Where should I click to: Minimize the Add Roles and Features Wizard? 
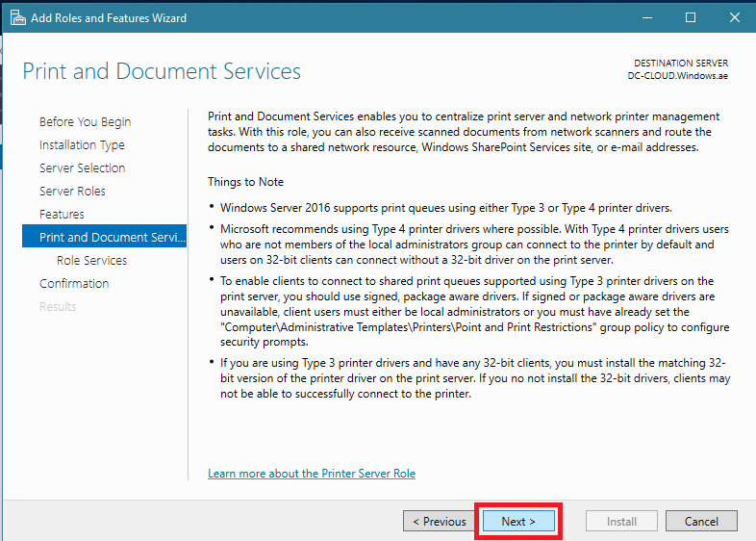click(647, 18)
